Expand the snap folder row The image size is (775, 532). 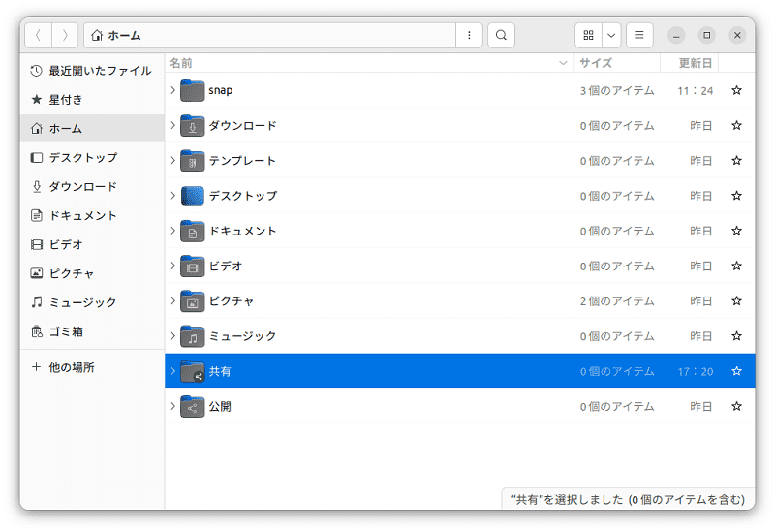click(173, 90)
